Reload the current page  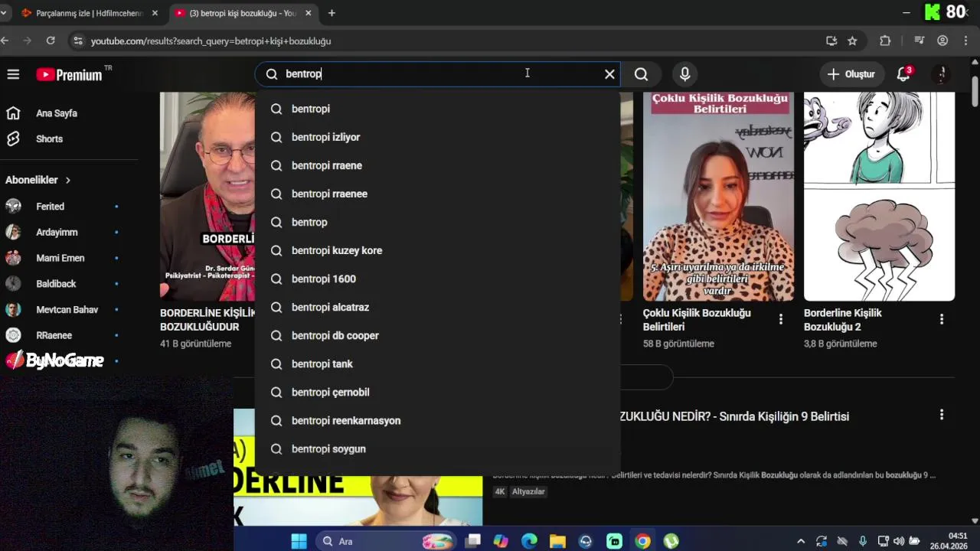tap(51, 41)
